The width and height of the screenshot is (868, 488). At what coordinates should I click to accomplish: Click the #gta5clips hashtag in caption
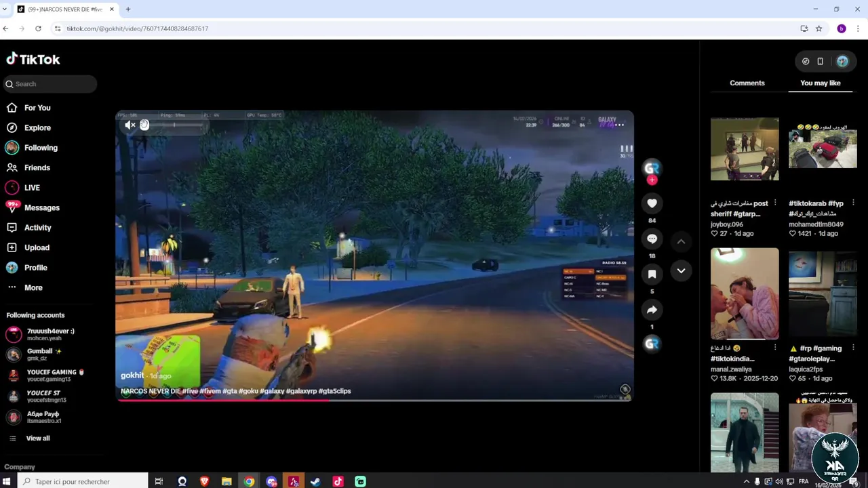click(335, 391)
